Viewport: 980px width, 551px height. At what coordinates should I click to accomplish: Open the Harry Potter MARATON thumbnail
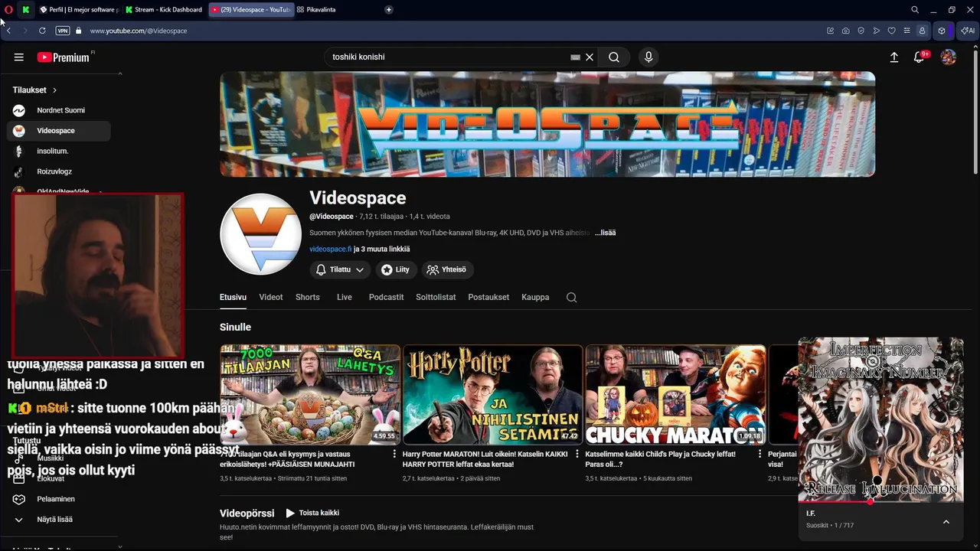click(493, 395)
